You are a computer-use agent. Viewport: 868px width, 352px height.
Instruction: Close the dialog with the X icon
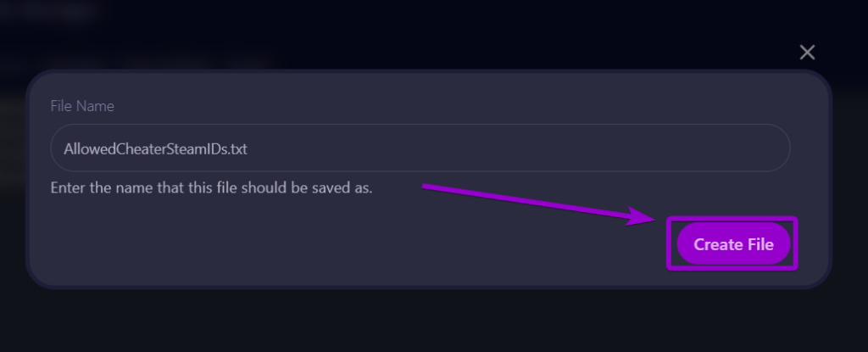point(807,53)
